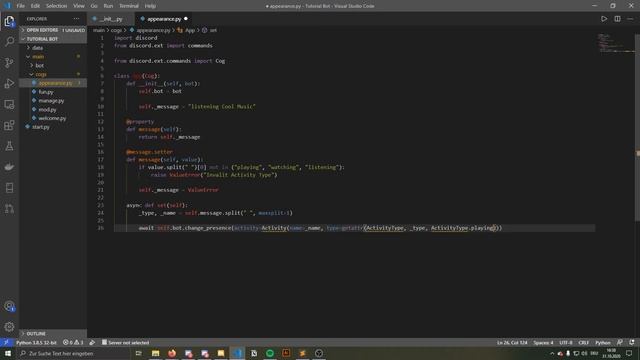Open the Manage gear icon
The image size is (640, 360).
(9, 327)
